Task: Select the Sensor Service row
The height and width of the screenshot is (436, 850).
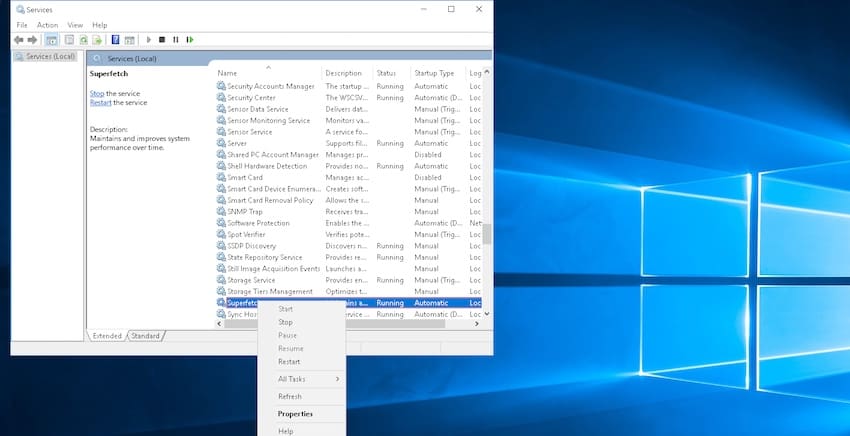Action: (349, 132)
